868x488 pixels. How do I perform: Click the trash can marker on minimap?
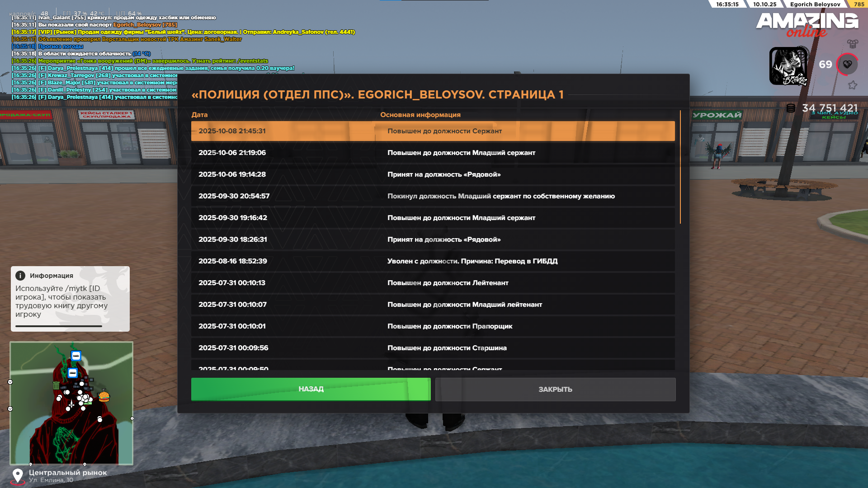[x=56, y=385]
